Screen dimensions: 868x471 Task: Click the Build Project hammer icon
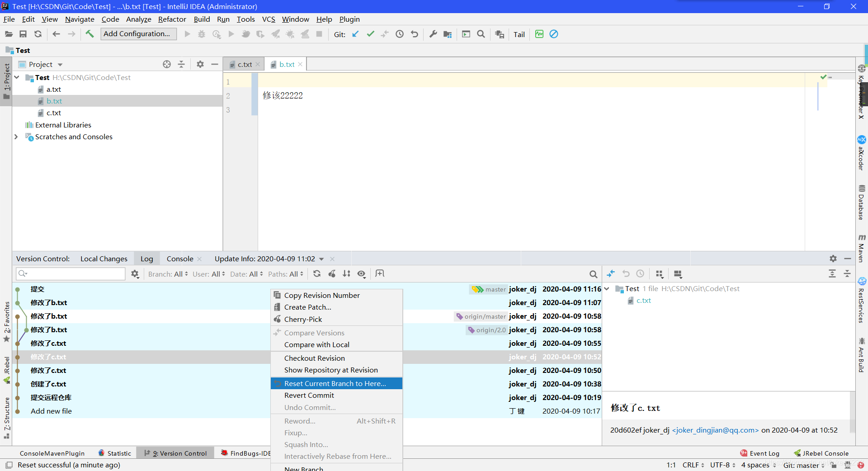click(x=90, y=34)
